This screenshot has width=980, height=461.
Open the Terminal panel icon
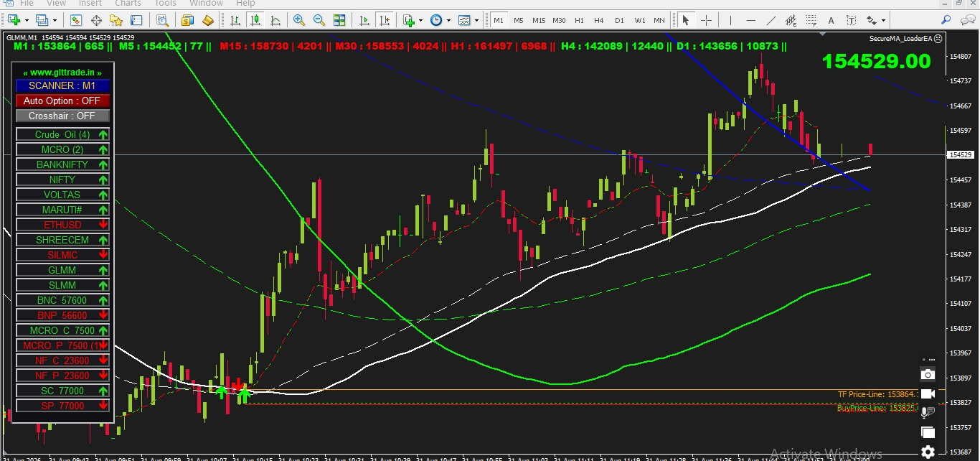point(136,20)
